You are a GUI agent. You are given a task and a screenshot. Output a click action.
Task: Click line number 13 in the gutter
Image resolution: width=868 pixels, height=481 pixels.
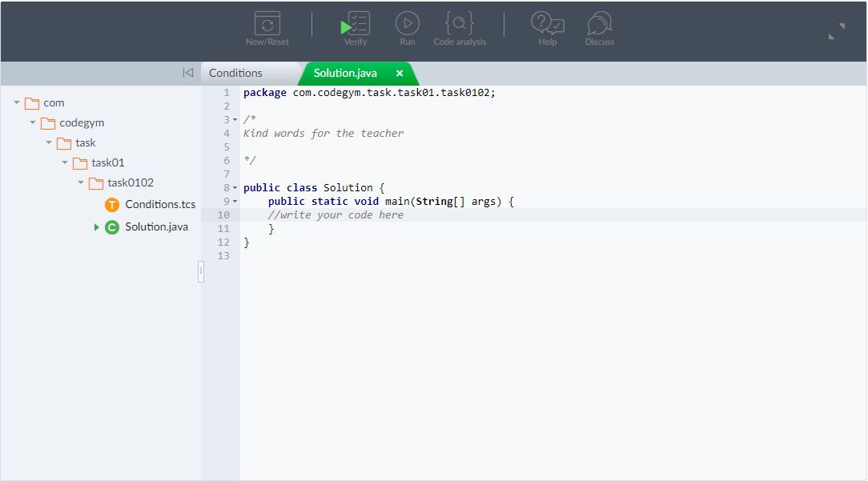pyautogui.click(x=223, y=256)
